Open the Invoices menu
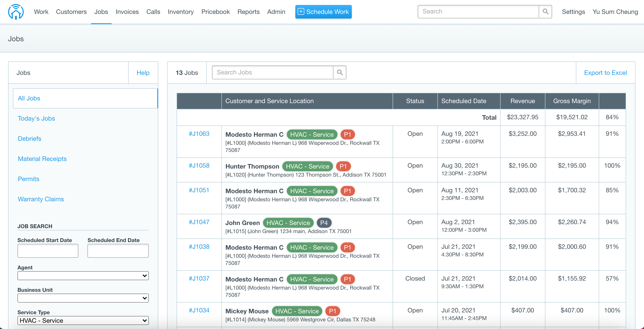Image resolution: width=644 pixels, height=329 pixels. pyautogui.click(x=127, y=12)
